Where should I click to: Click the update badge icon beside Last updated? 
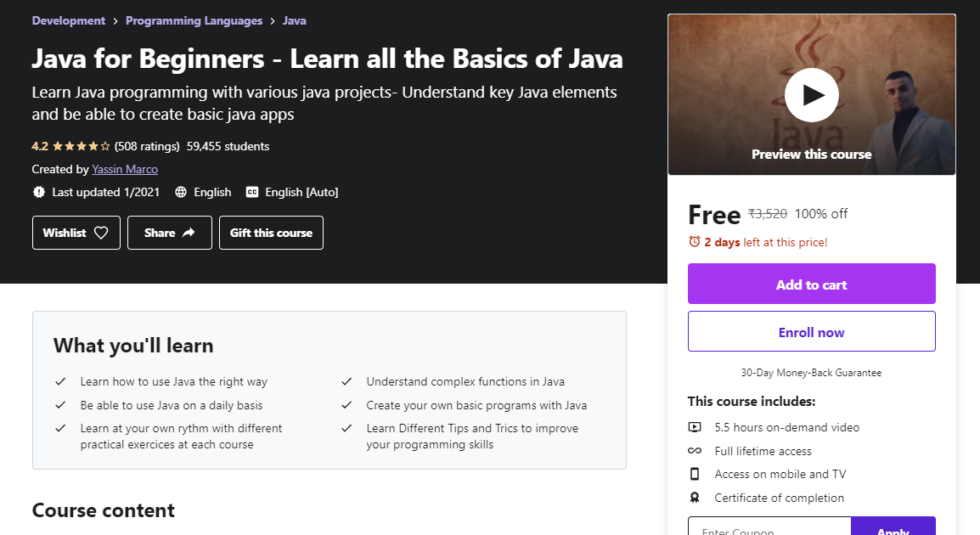(x=39, y=192)
